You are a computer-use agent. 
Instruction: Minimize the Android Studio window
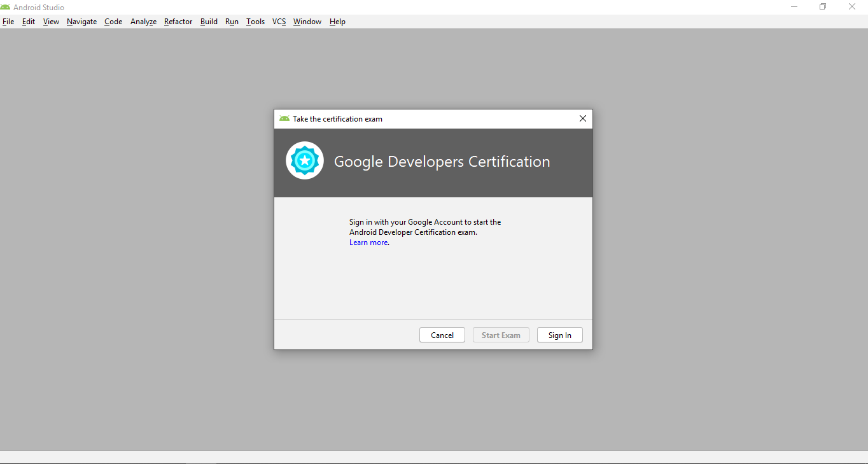794,7
